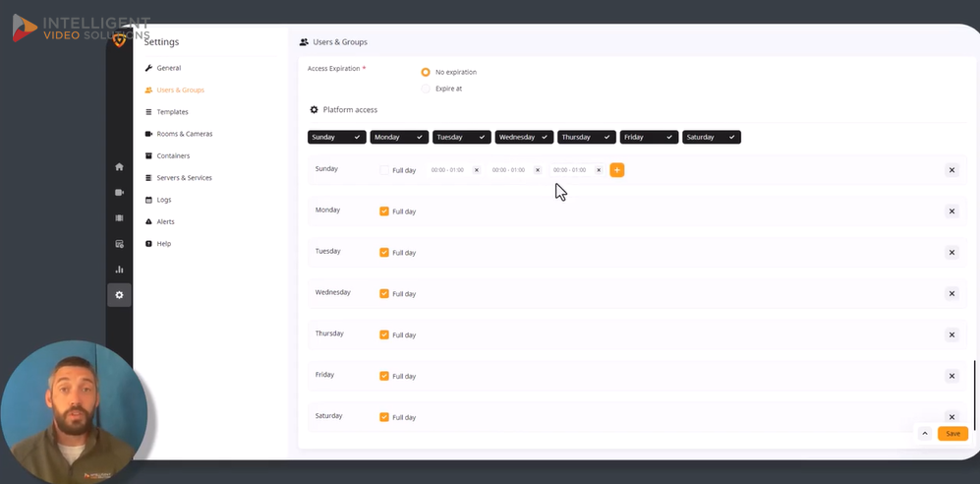Uncheck Full day for Wednesday
The image size is (980, 484).
pos(384,293)
